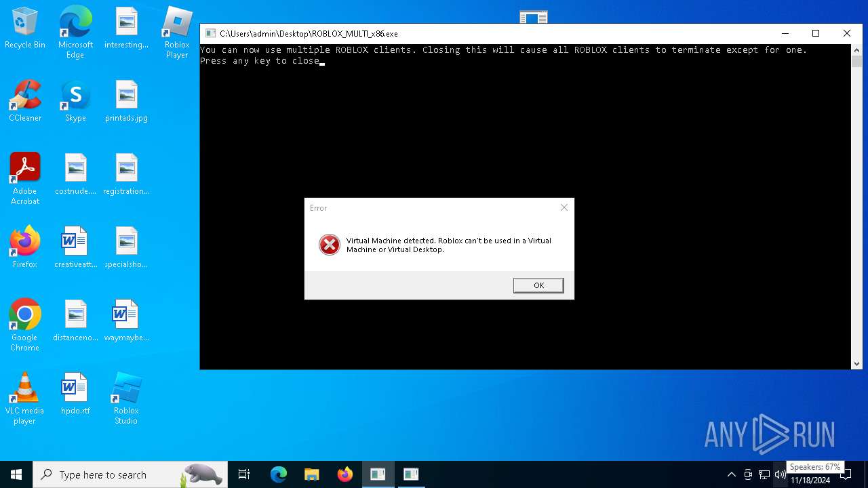Click the taskbar date 11/18/2024

(x=810, y=481)
